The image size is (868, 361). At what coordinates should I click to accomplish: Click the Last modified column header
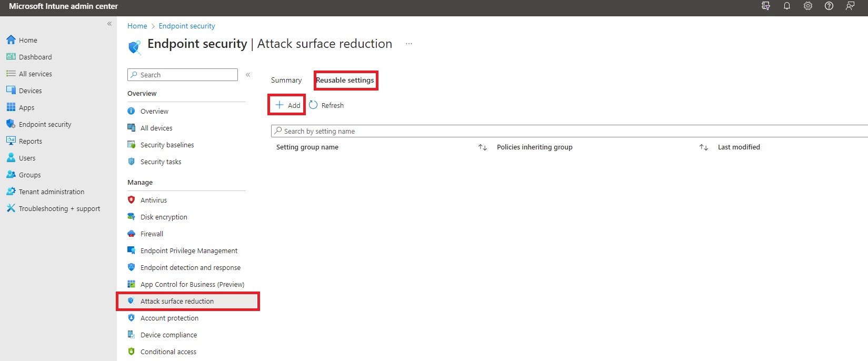[x=739, y=147]
